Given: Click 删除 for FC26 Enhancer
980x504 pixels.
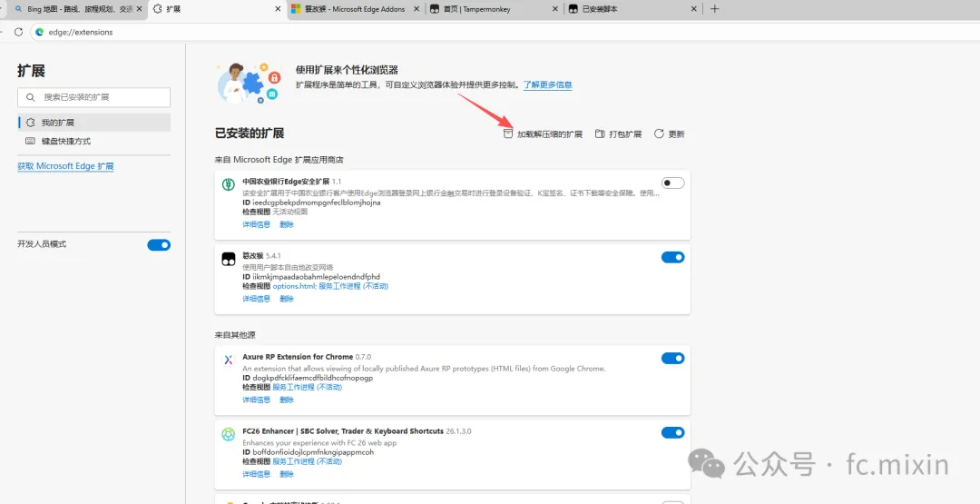Looking at the screenshot, I should (287, 474).
